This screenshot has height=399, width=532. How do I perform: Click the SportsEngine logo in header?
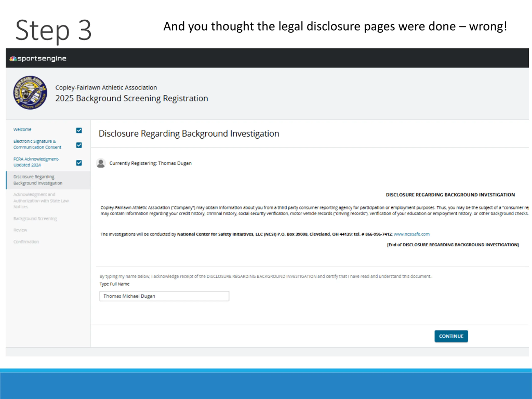38,58
